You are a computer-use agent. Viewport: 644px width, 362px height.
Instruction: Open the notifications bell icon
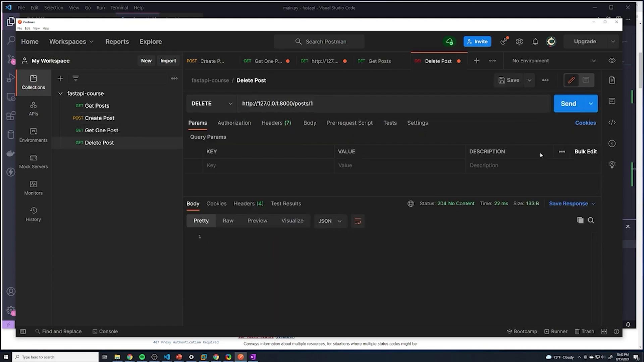pyautogui.click(x=535, y=42)
